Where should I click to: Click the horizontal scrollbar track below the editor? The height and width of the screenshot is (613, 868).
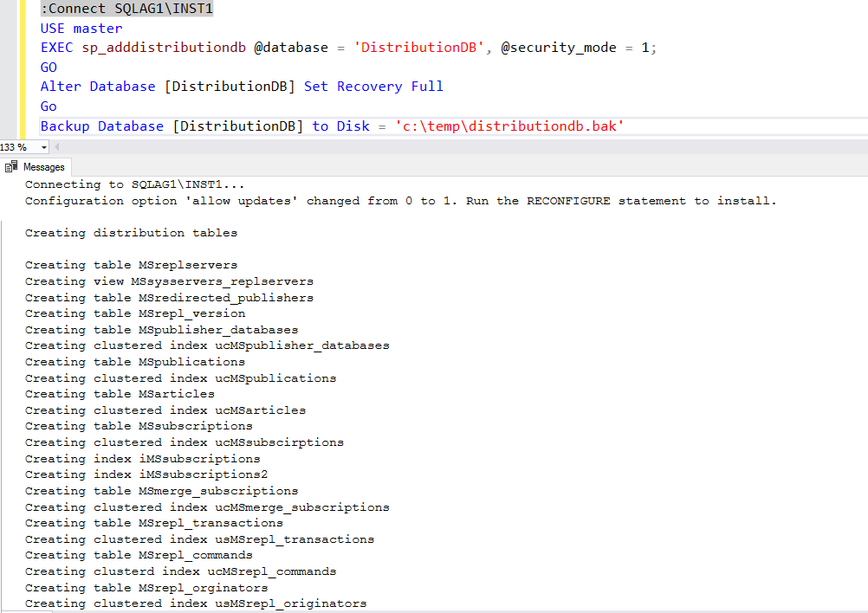[x=433, y=146]
